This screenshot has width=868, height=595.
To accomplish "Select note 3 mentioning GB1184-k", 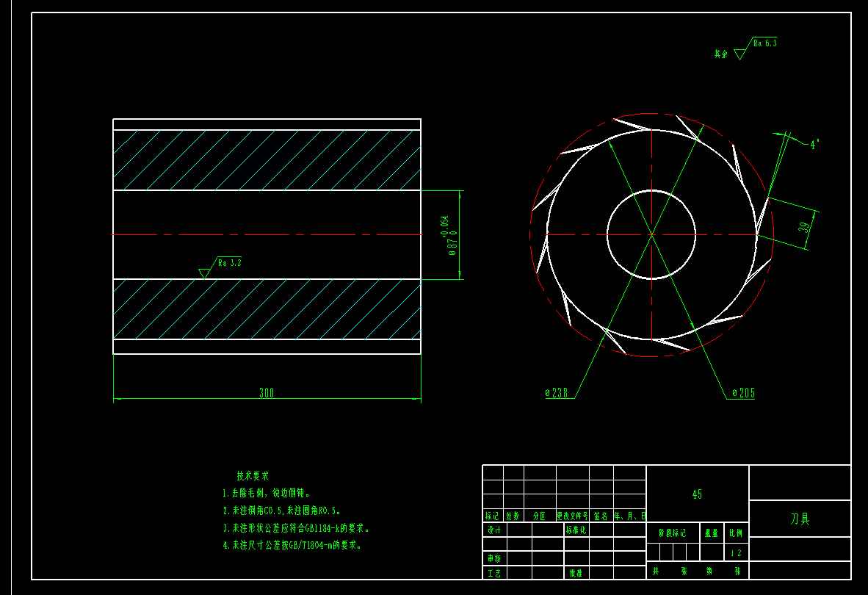I will pos(296,528).
